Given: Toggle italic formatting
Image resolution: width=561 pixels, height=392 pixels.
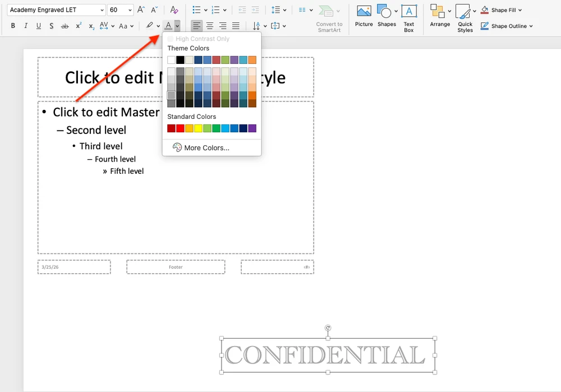Looking at the screenshot, I should tap(25, 26).
